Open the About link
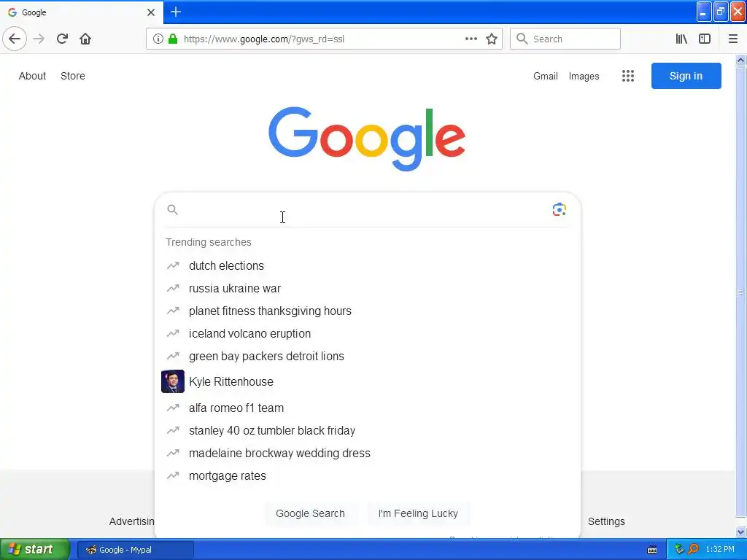 point(32,76)
